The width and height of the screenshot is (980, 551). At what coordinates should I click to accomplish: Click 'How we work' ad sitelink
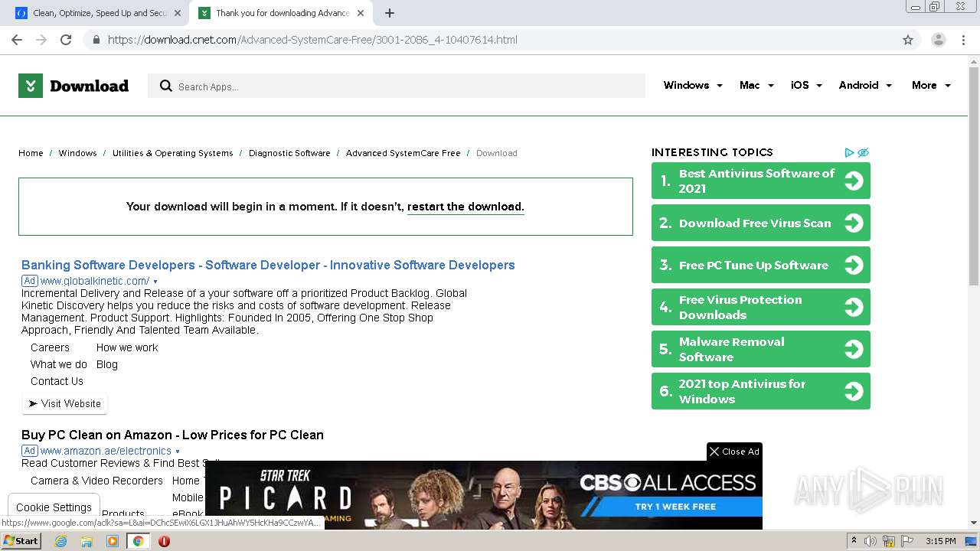127,347
